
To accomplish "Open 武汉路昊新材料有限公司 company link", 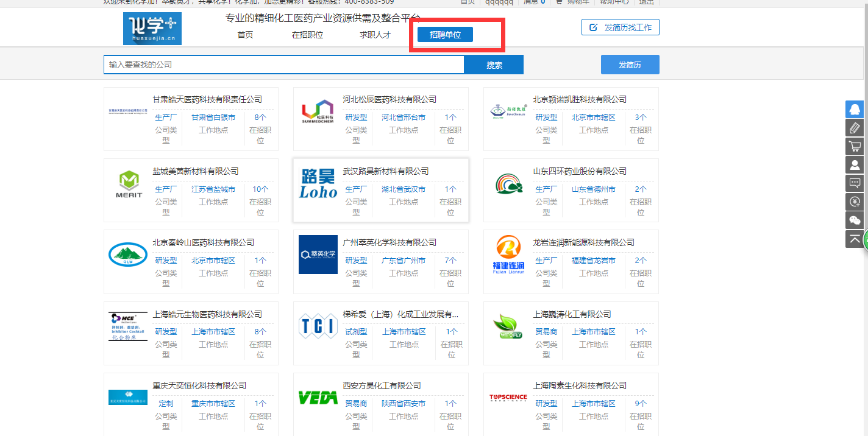I will pyautogui.click(x=385, y=171).
